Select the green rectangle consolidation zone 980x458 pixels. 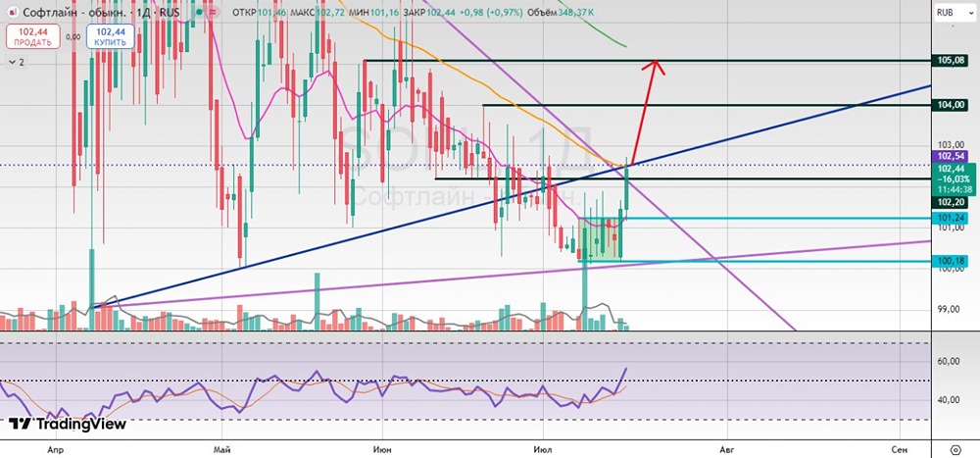coord(602,238)
